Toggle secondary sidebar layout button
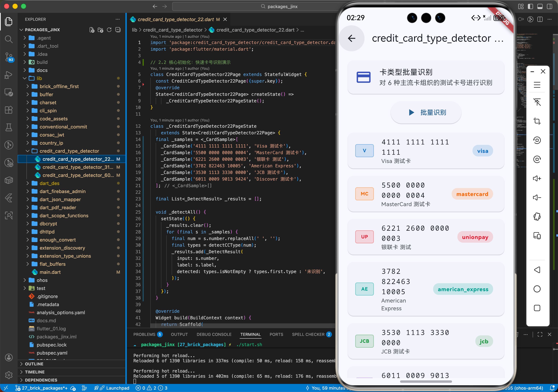 pos(549,7)
